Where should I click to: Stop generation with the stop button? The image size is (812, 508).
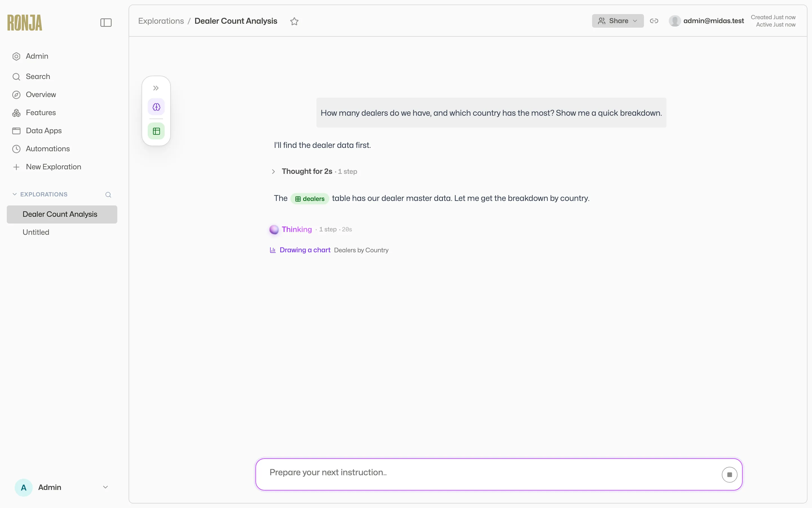pyautogui.click(x=729, y=474)
